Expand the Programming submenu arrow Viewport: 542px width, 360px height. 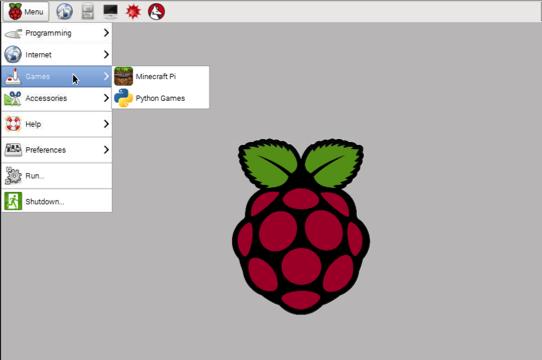pos(106,33)
